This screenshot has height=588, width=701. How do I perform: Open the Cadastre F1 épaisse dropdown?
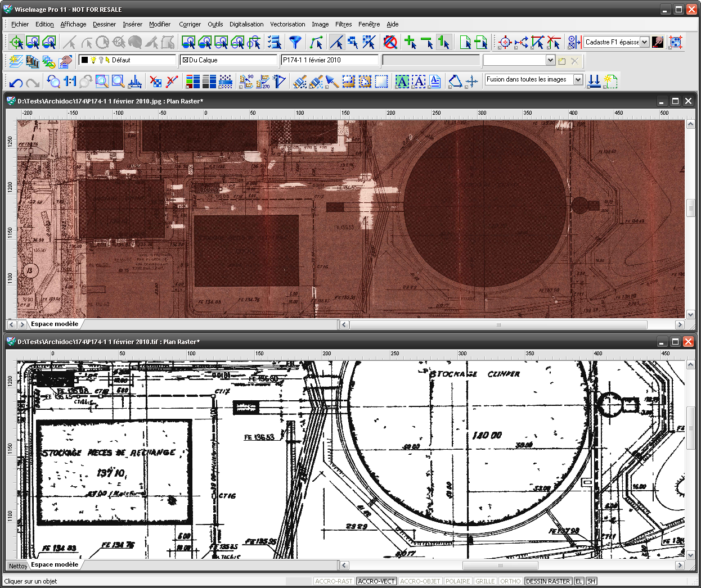coord(645,42)
